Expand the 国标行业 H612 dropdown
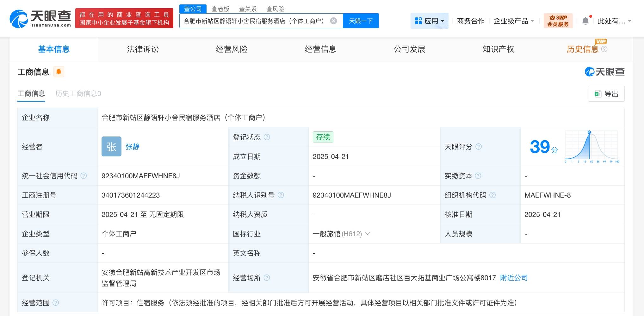644x316 pixels. tap(367, 234)
